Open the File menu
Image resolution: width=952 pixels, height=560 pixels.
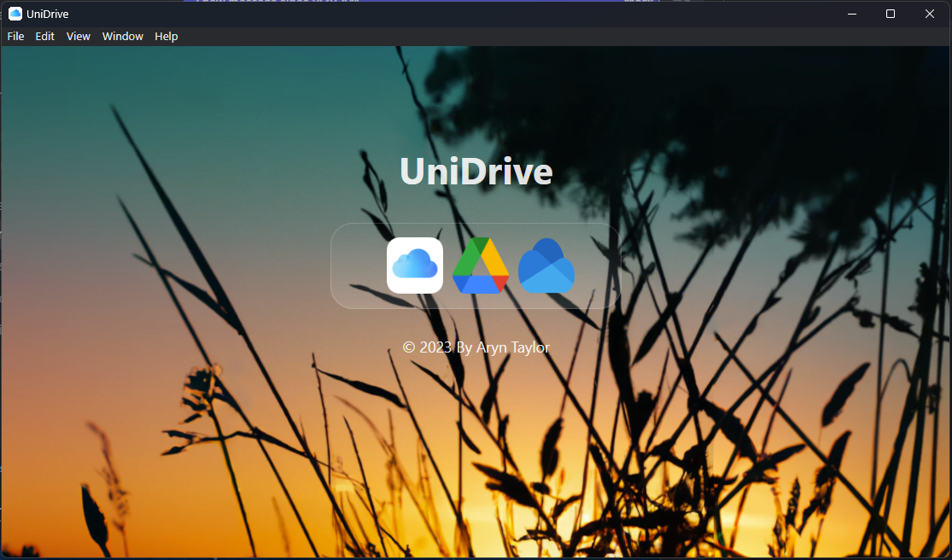[15, 37]
